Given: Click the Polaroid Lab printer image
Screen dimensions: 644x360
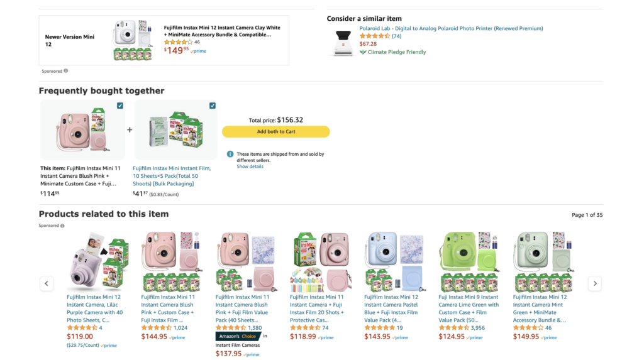Looking at the screenshot, I should point(343,41).
